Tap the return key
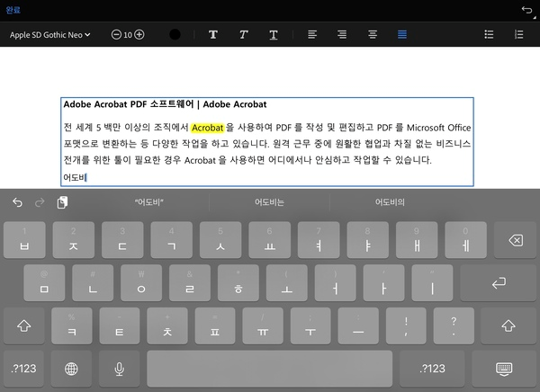 click(499, 283)
